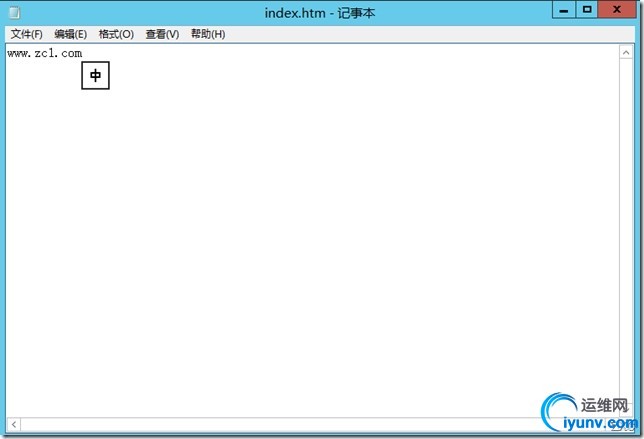Image resolution: width=644 pixels, height=439 pixels.
Task: Close the index.htm Notepad window
Action: pos(616,10)
